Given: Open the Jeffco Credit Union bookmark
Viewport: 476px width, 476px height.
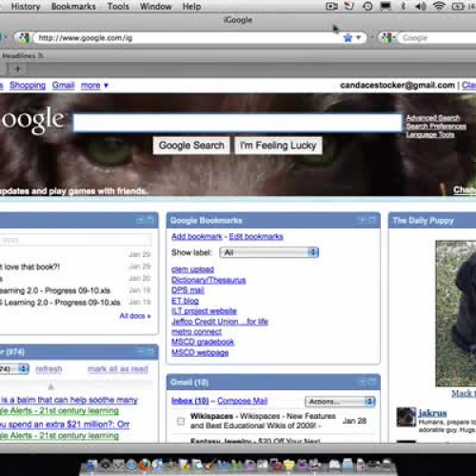Looking at the screenshot, I should tap(220, 322).
